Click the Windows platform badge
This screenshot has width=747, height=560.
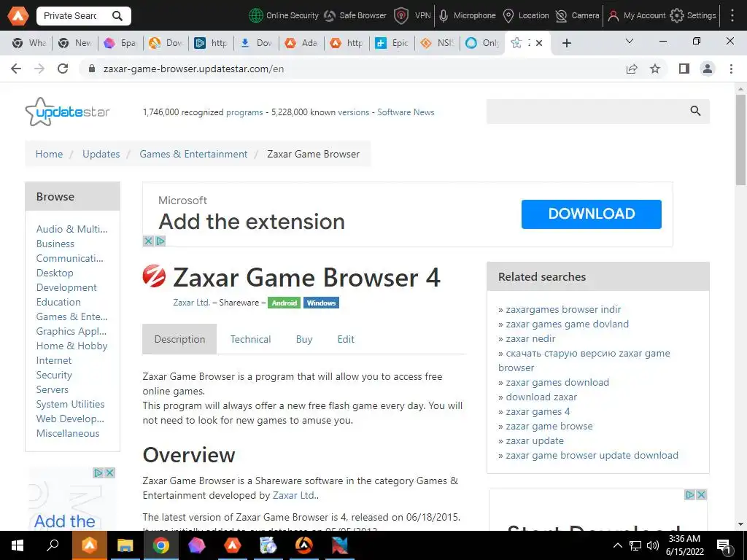[321, 303]
